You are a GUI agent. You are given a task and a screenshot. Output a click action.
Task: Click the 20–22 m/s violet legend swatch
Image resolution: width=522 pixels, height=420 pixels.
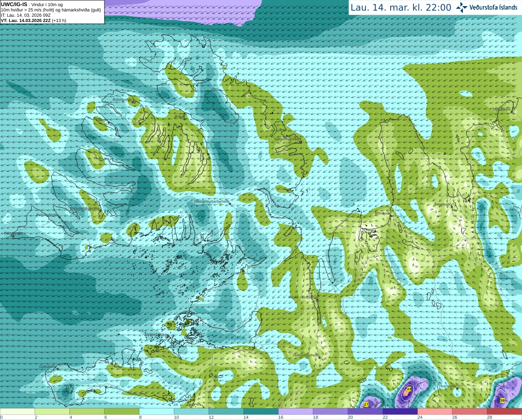pyautogui.click(x=365, y=411)
